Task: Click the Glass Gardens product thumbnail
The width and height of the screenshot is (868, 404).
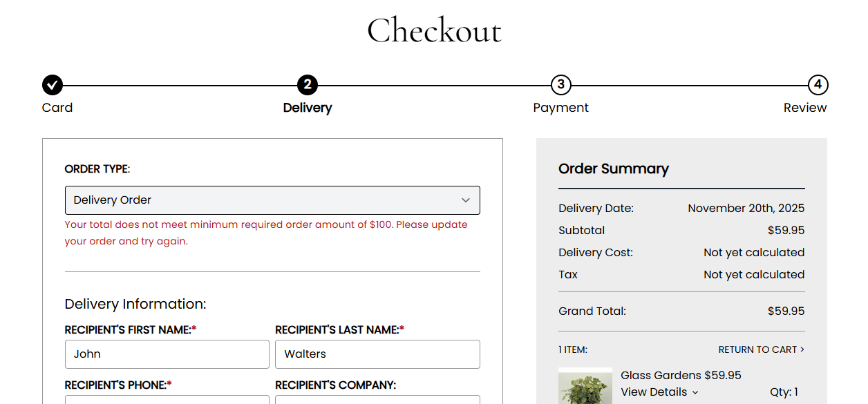Action: 585,387
